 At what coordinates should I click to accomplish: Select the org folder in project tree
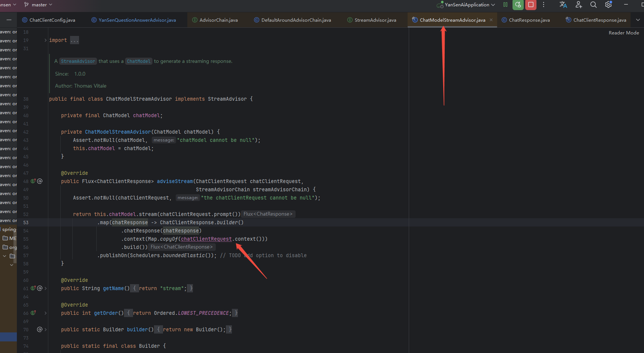click(10, 247)
